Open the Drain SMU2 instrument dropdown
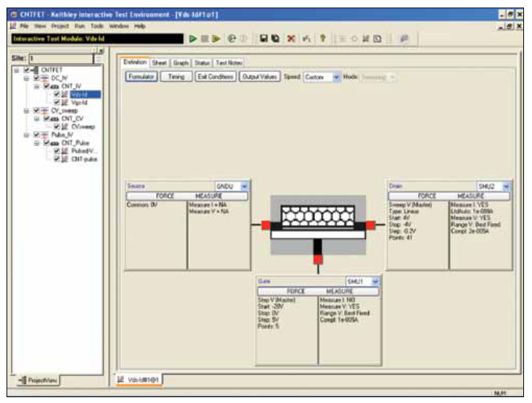The image size is (532, 403). pos(507,186)
